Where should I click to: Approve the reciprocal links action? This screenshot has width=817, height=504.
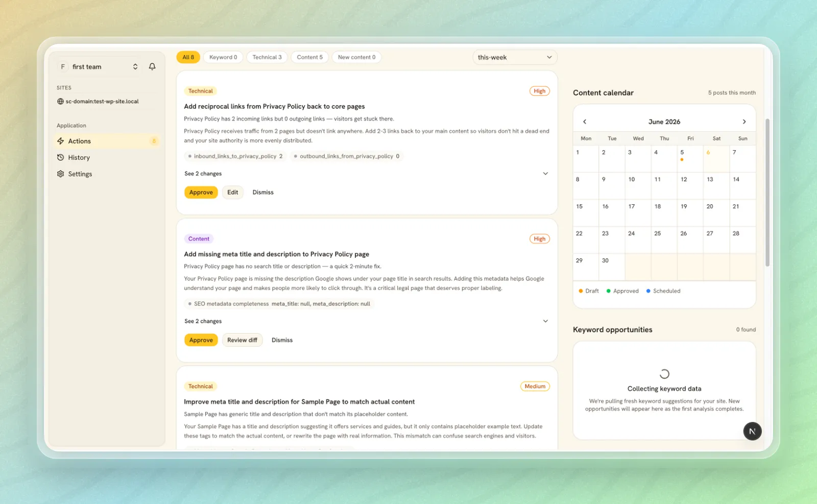click(201, 193)
